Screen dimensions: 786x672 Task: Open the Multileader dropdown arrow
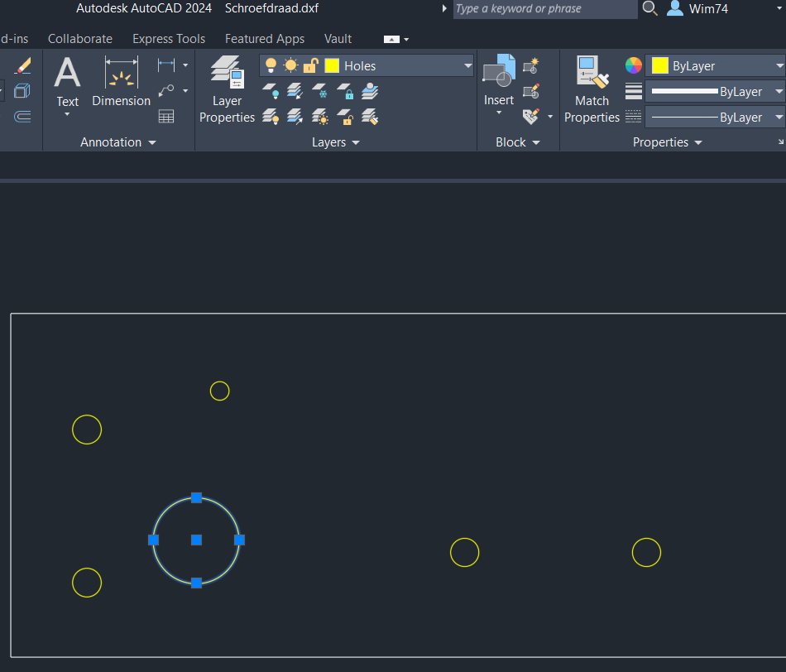point(185,91)
